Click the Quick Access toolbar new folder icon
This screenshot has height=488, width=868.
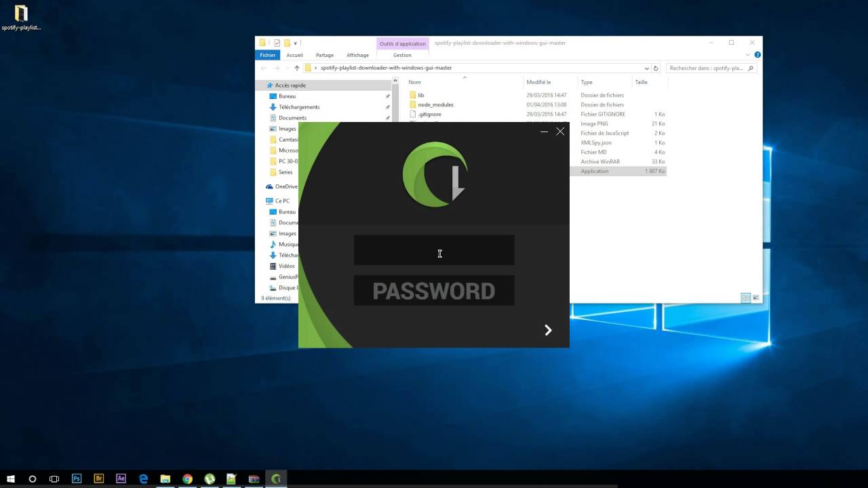pos(287,43)
